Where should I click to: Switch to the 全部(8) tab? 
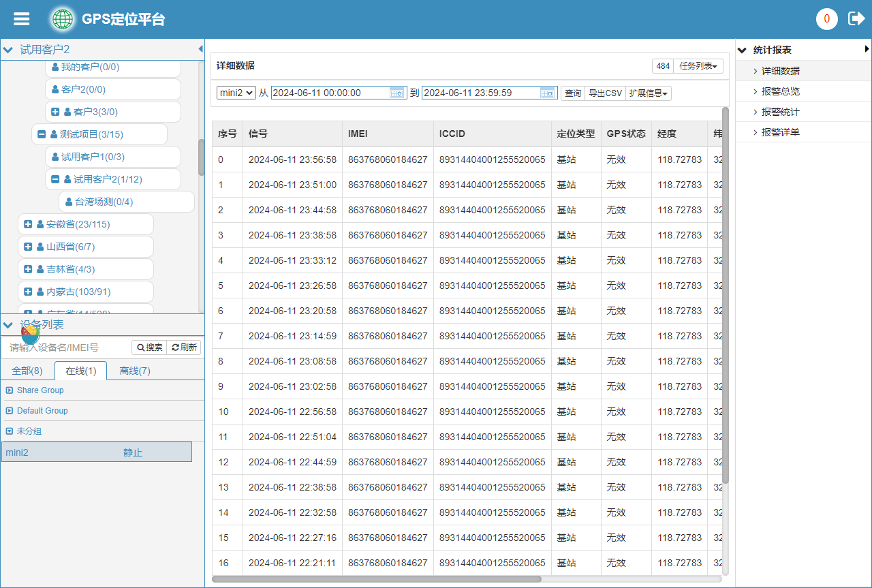[x=27, y=371]
